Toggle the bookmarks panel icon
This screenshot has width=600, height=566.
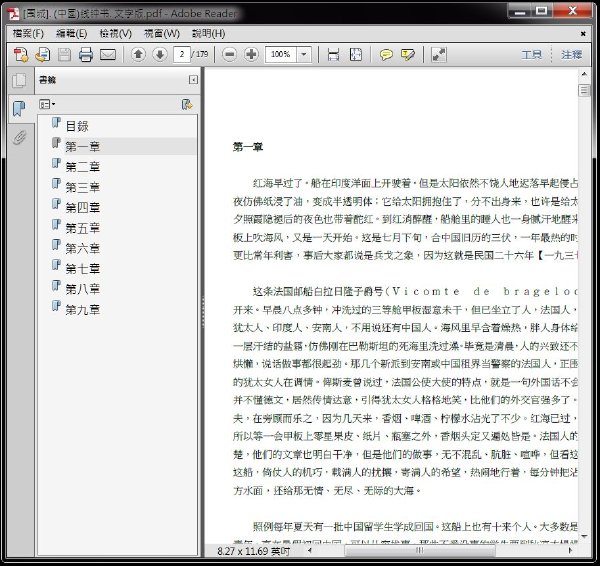[19, 108]
